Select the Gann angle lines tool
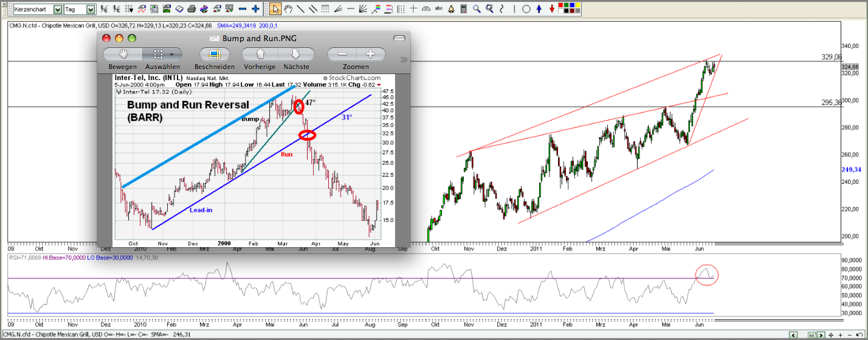 click(338, 9)
